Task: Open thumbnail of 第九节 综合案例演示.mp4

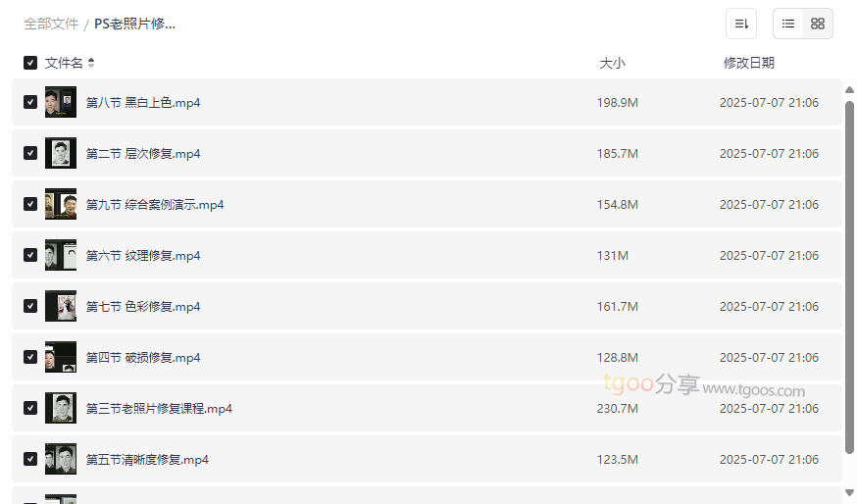Action: (x=61, y=204)
